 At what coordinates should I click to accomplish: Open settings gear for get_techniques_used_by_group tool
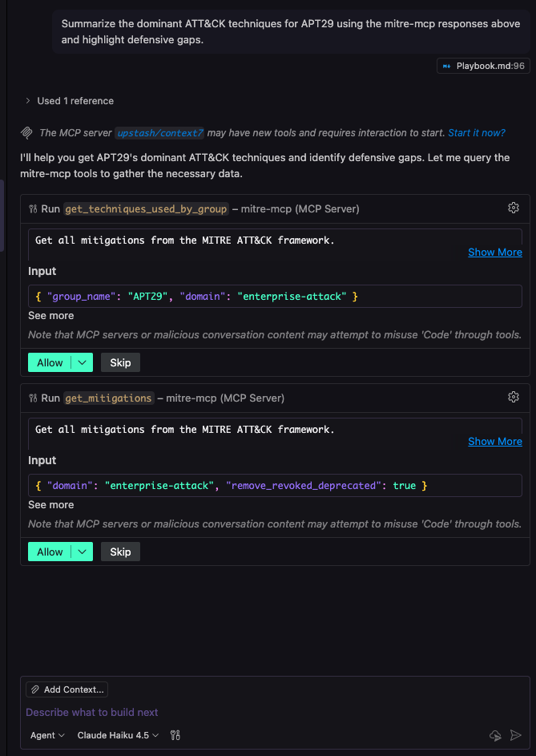coord(514,208)
